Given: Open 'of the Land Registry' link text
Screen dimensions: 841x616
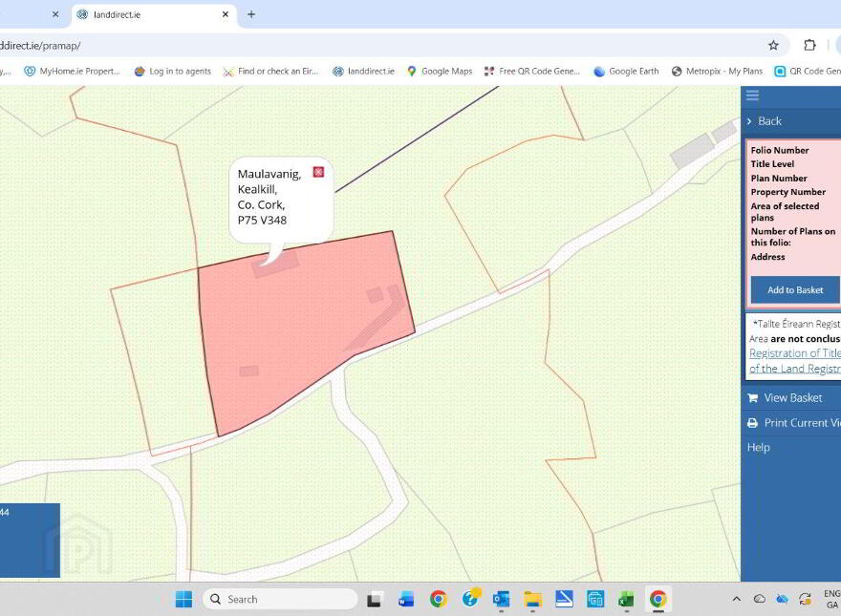Looking at the screenshot, I should coord(795,369).
